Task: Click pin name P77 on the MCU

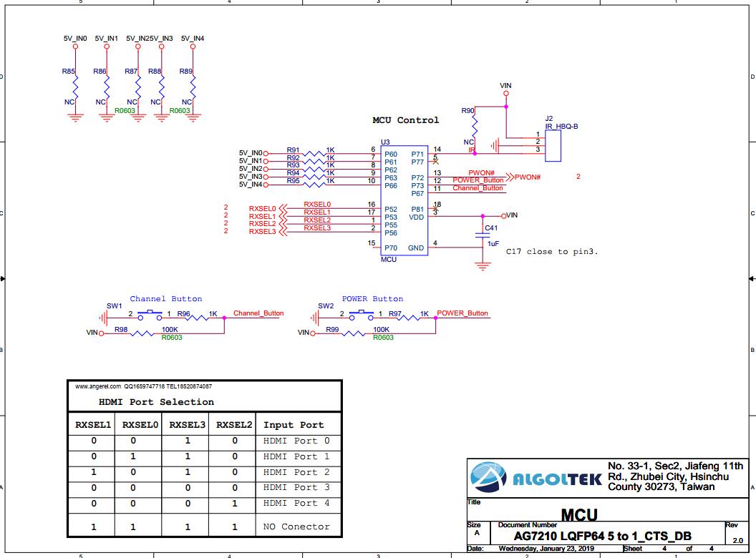Action: (417, 162)
